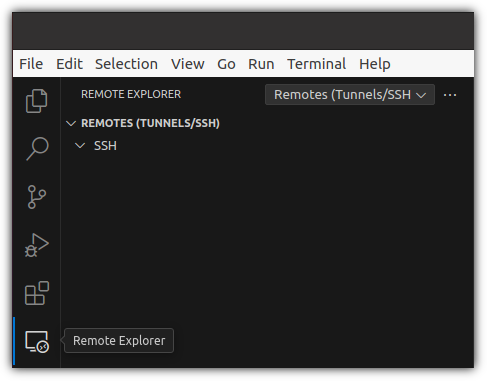Open the Go menu
Viewport: 487px width, 381px height.
coord(226,64)
